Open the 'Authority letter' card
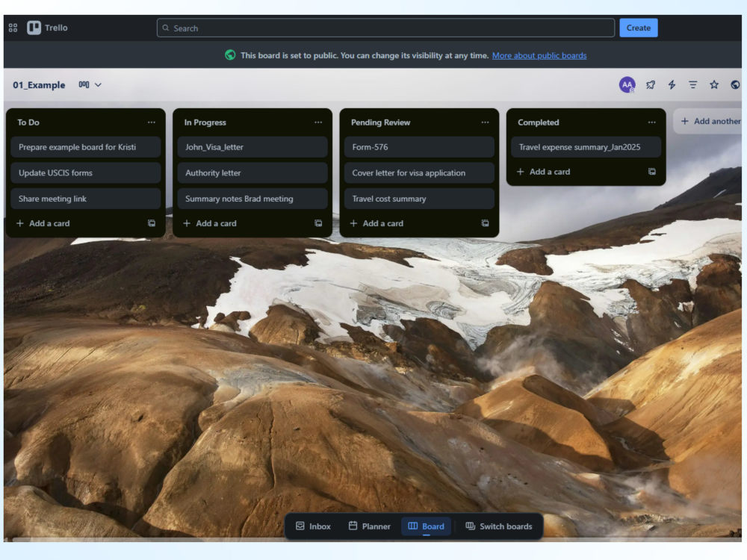This screenshot has width=747, height=560. (252, 173)
